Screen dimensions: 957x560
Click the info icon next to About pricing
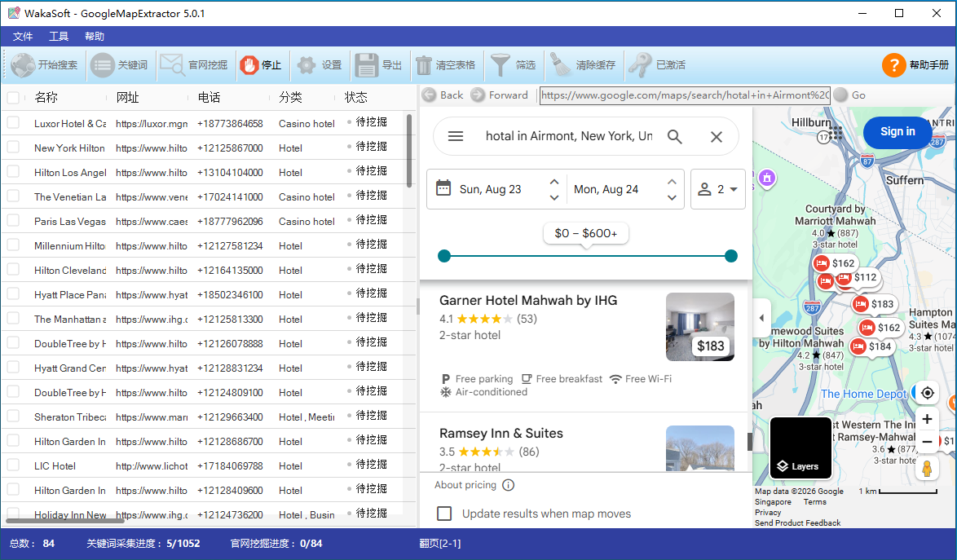(x=508, y=485)
